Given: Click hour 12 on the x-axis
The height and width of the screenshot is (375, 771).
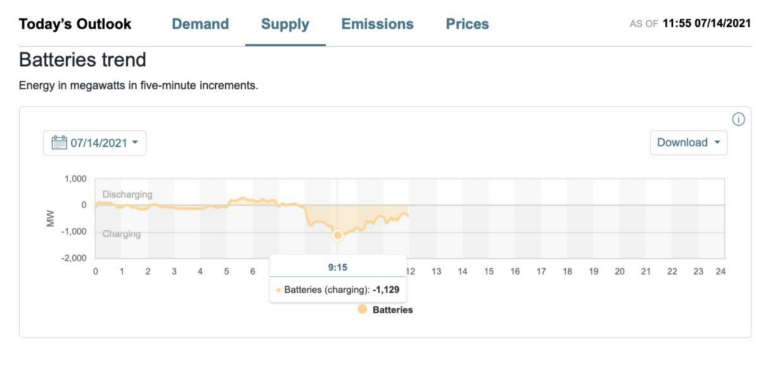Looking at the screenshot, I should (410, 271).
